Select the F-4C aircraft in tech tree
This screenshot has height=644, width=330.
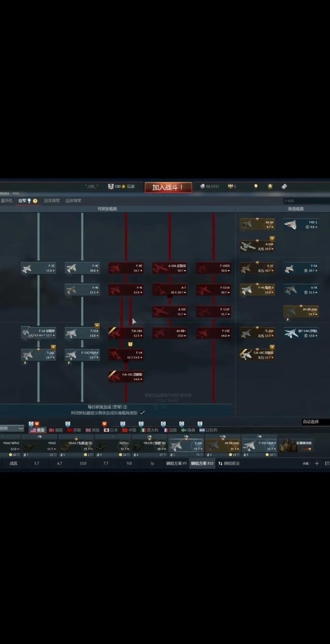82,268
